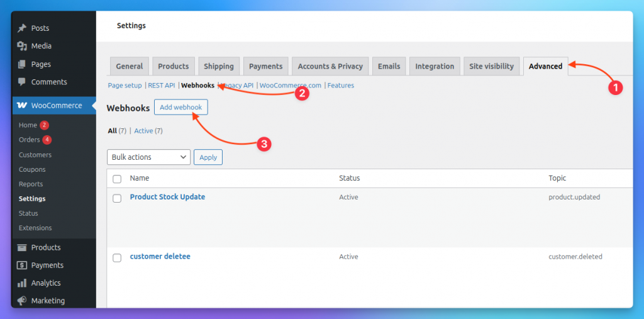Click the Products archive box icon
This screenshot has width=644, height=319.
click(22, 247)
